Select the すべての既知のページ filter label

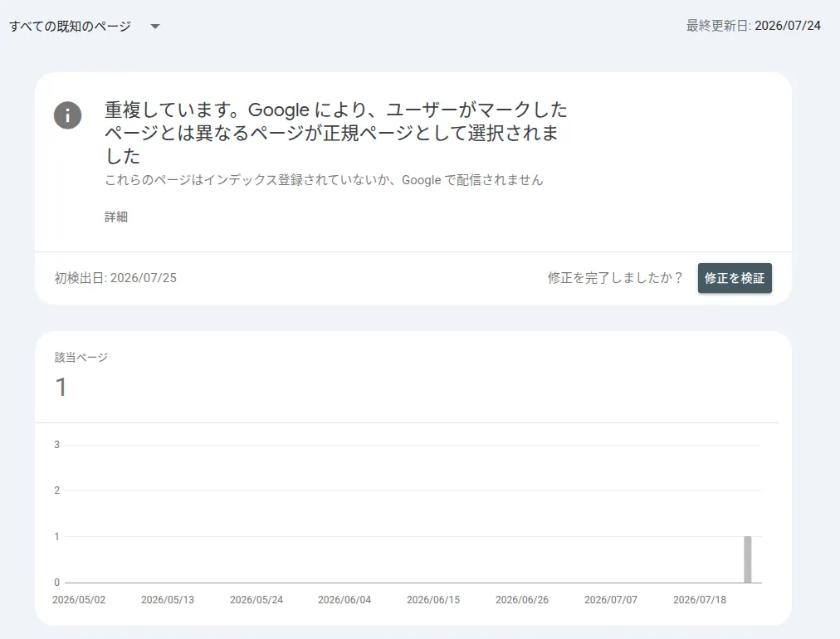pos(70,27)
